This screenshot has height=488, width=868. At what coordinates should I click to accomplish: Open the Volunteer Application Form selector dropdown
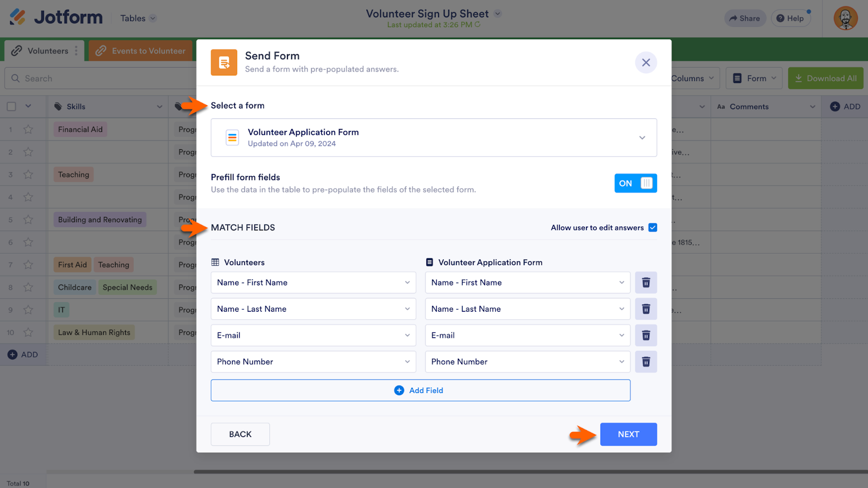pyautogui.click(x=433, y=138)
